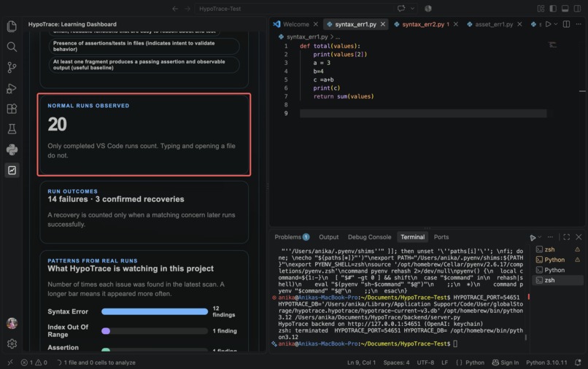This screenshot has height=369, width=588.
Task: Select the Terminal panel tab
Action: click(412, 237)
